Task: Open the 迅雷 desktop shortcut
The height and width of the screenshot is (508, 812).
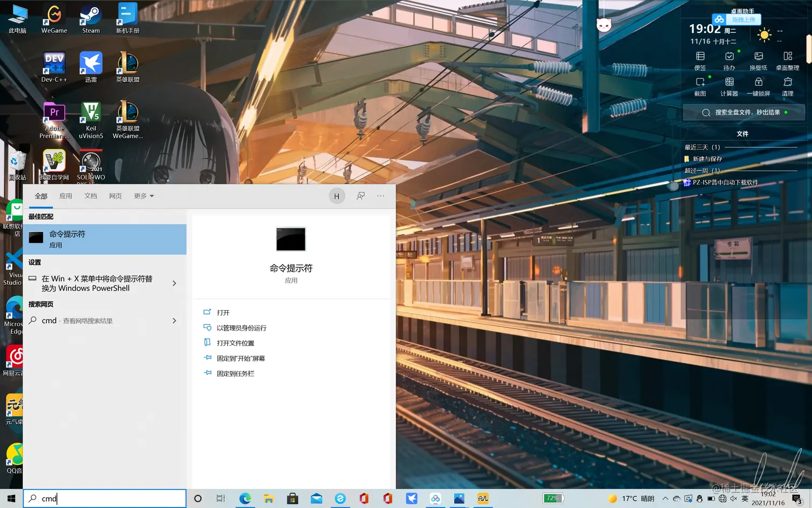Action: (x=91, y=67)
